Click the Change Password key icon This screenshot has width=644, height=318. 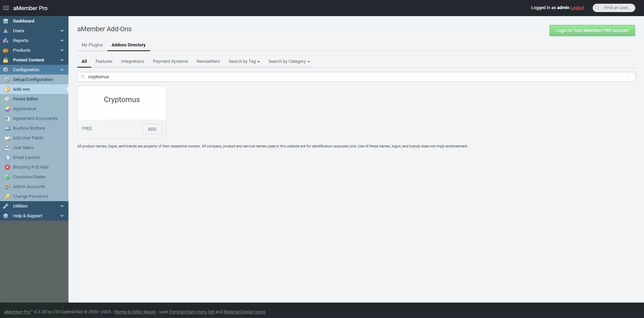coord(7,196)
